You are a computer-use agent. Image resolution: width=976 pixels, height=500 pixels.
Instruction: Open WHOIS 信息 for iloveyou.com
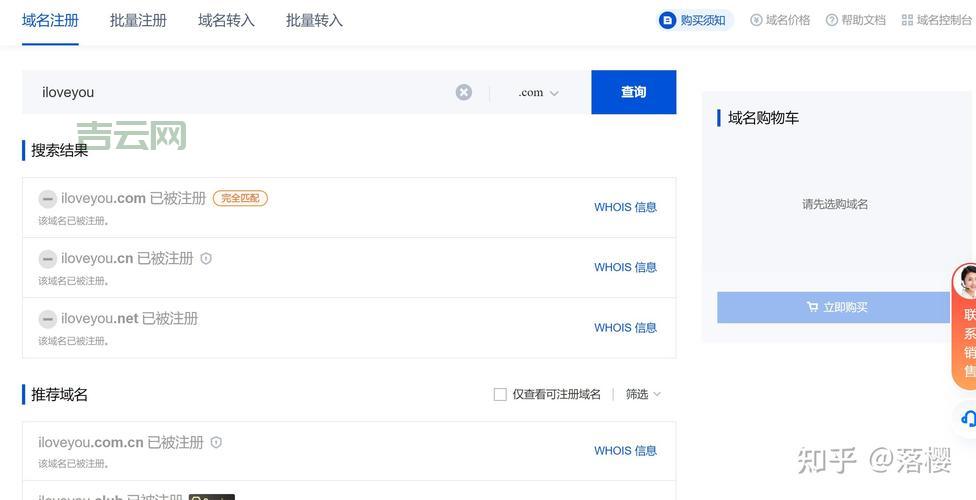[626, 207]
